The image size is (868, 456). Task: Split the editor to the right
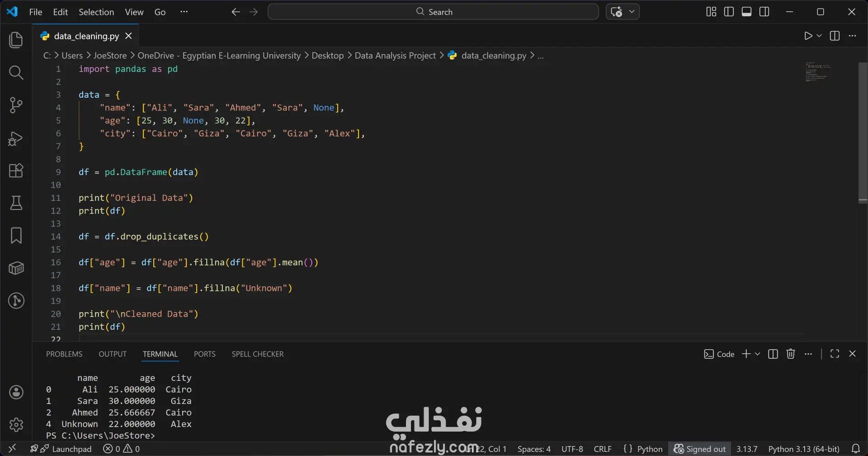[x=835, y=36]
